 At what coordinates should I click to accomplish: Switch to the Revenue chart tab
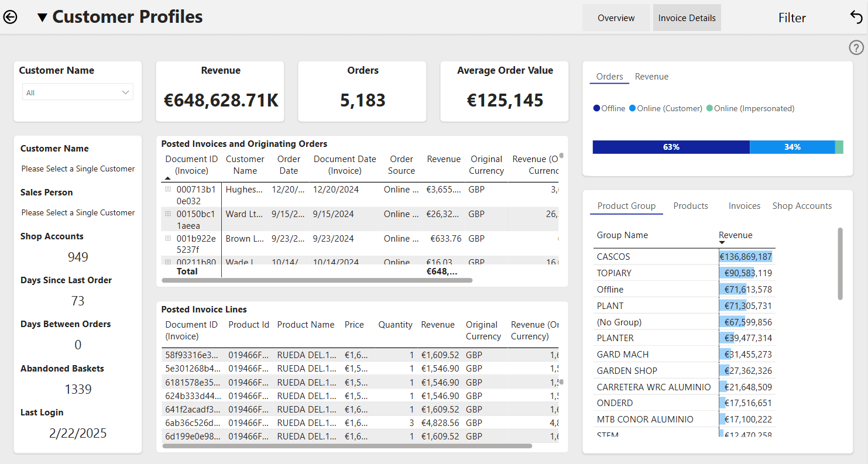(651, 77)
